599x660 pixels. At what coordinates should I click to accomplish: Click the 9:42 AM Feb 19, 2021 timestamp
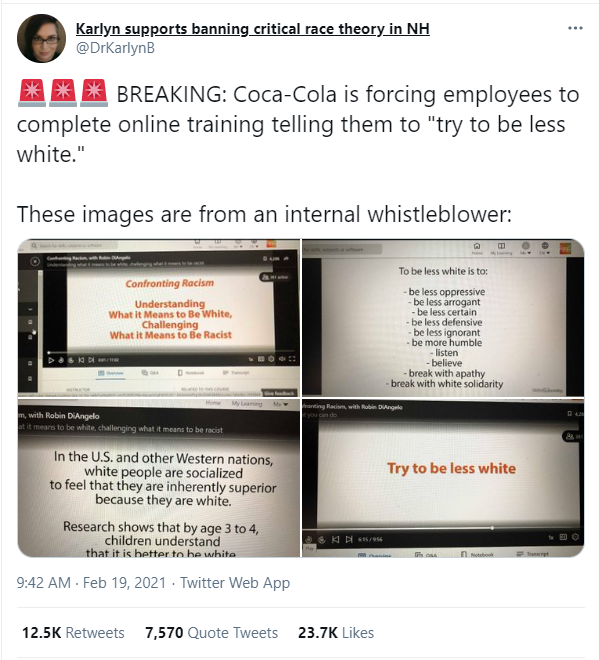(91, 583)
